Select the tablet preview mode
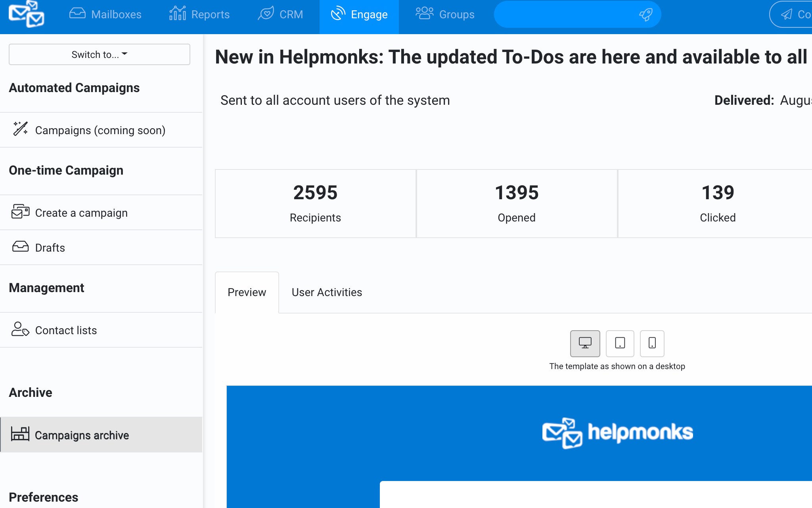This screenshot has height=508, width=812. point(620,343)
